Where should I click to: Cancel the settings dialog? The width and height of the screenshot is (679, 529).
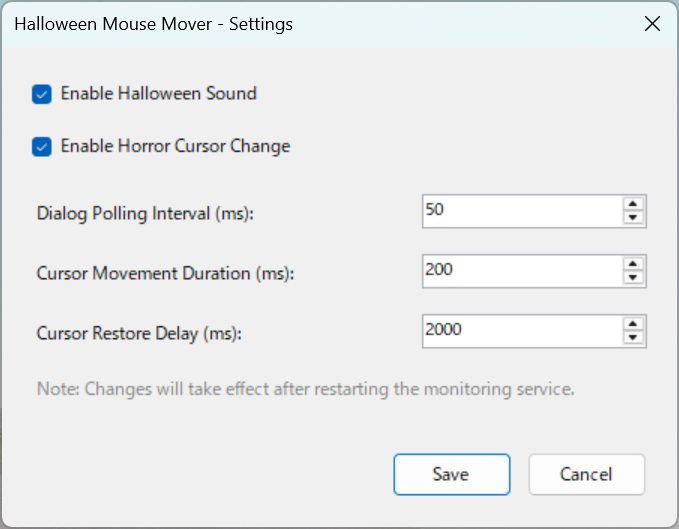[x=586, y=474]
